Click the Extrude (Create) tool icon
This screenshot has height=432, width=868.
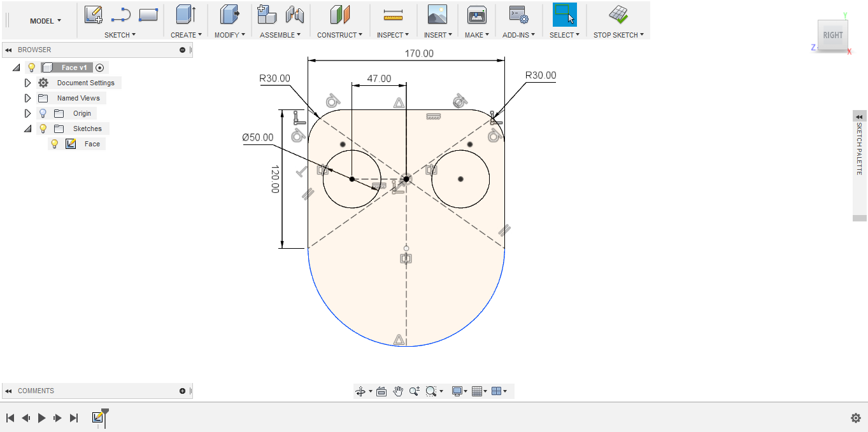point(186,14)
